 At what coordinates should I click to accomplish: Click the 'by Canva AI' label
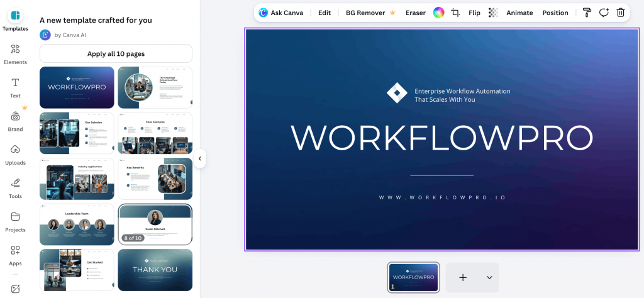[x=70, y=35]
